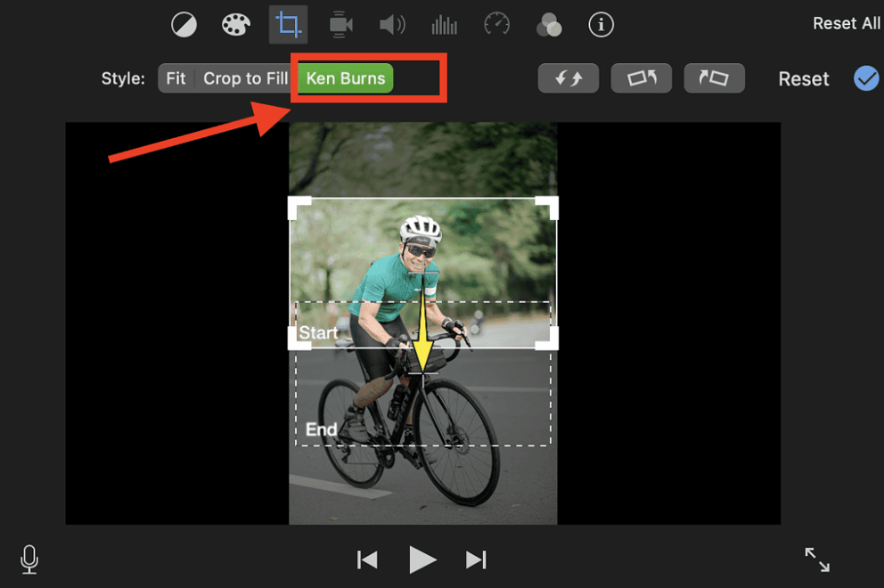
Task: Switch to the Fit style
Action: tap(175, 78)
